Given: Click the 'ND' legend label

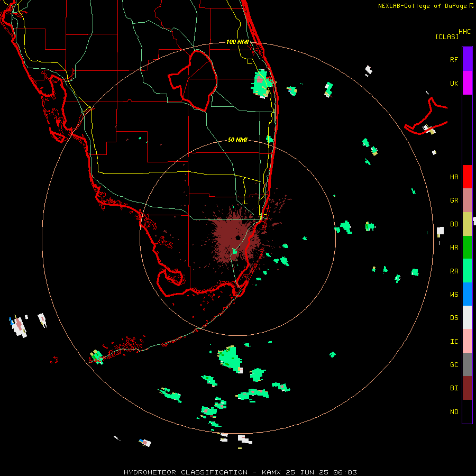Looking at the screenshot, I should point(454,412).
